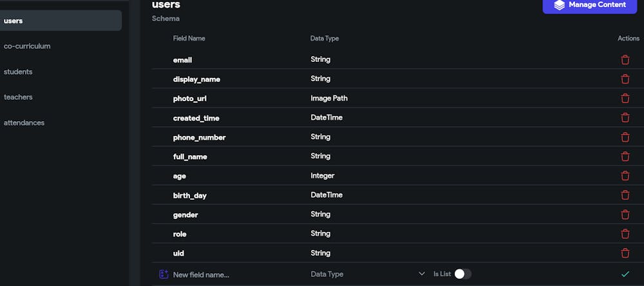
Task: Select the students collection
Action: [x=18, y=71]
